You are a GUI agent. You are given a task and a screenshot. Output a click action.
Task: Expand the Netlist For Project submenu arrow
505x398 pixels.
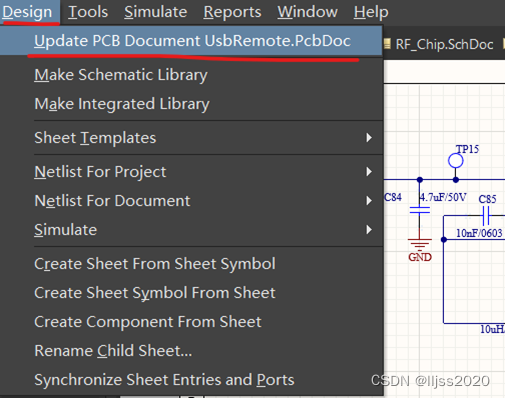tap(369, 172)
